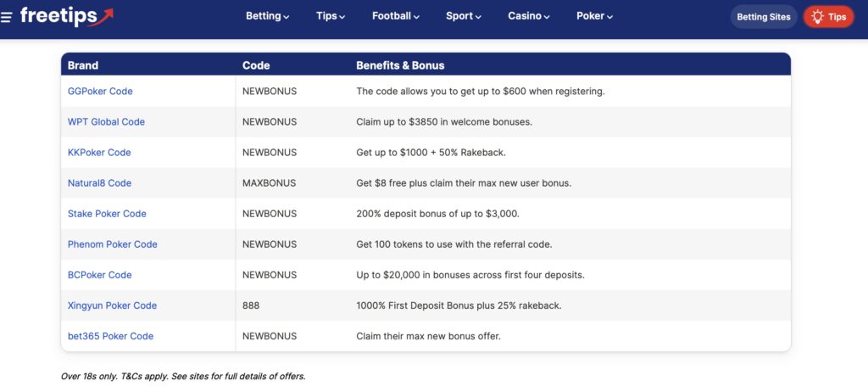Expand the Betting dropdown menu
868x392 pixels.
(267, 16)
